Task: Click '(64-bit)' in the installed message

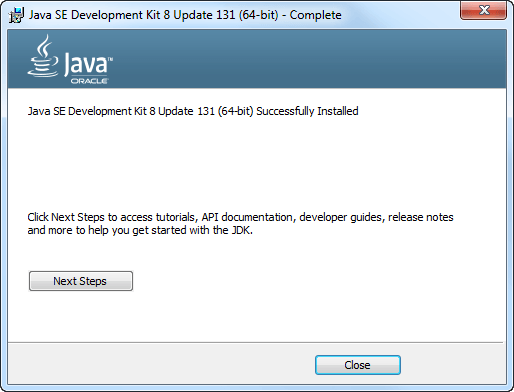Action: [x=235, y=111]
